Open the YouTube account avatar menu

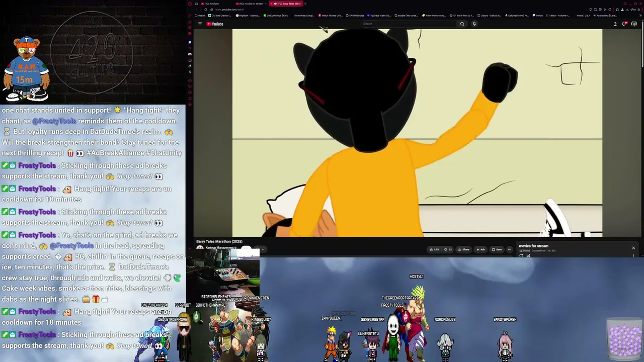(634, 24)
